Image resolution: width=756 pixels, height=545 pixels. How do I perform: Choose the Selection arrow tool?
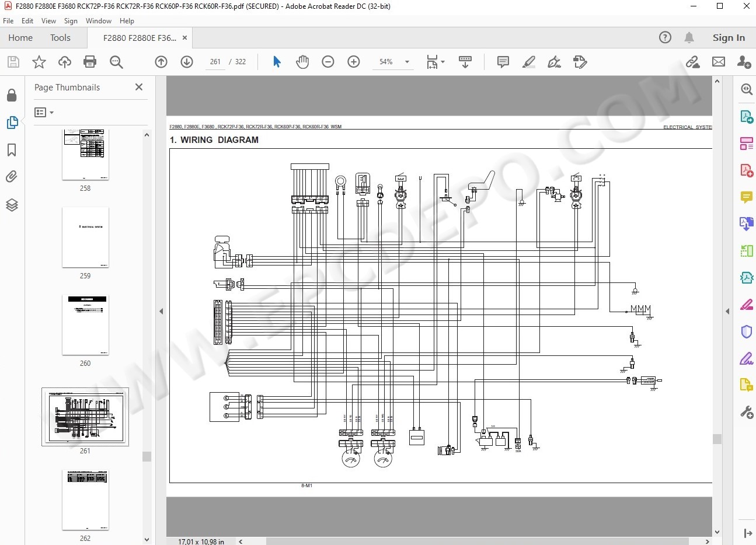(277, 62)
